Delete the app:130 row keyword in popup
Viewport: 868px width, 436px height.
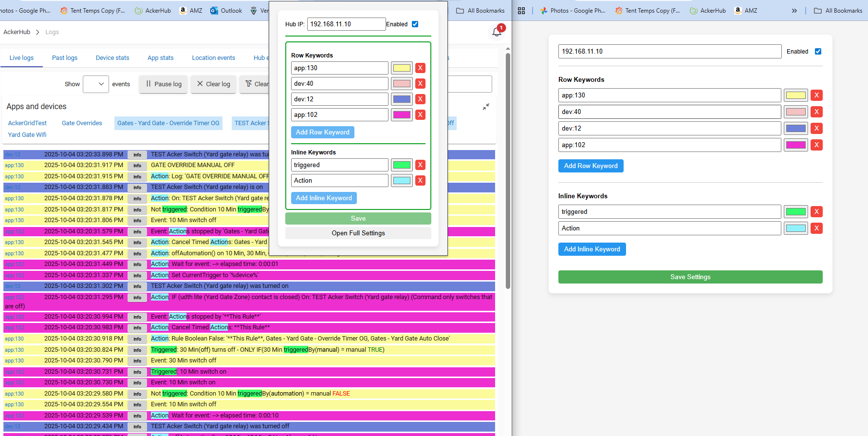pos(420,68)
